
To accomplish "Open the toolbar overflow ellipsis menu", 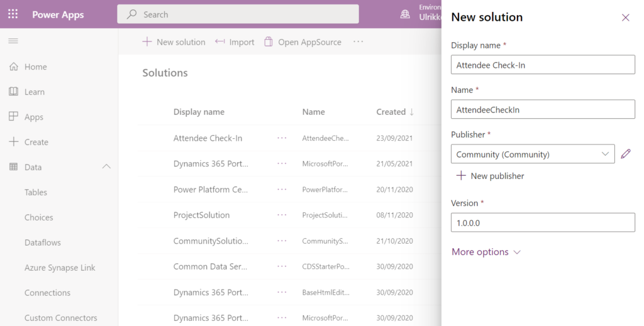I will (358, 42).
